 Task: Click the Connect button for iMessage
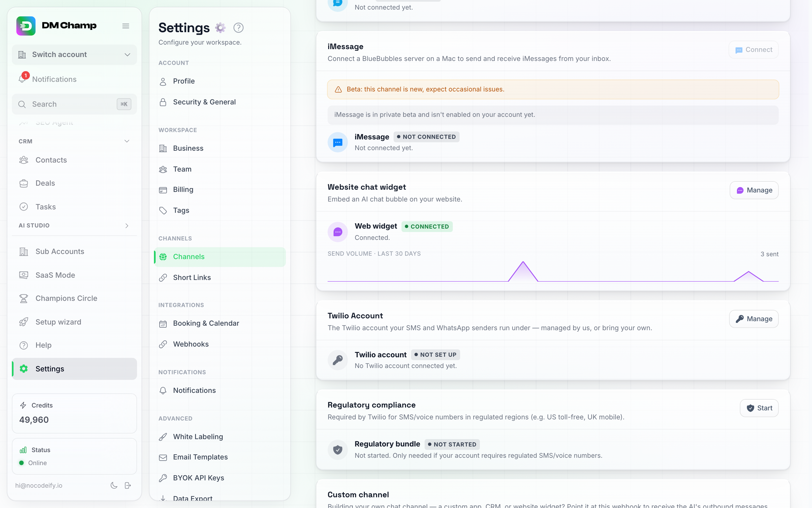coord(754,50)
